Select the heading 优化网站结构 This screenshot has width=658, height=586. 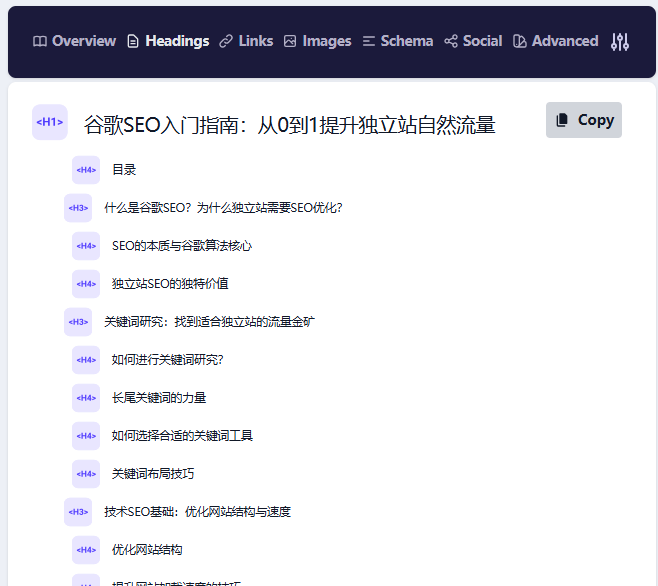pos(147,550)
